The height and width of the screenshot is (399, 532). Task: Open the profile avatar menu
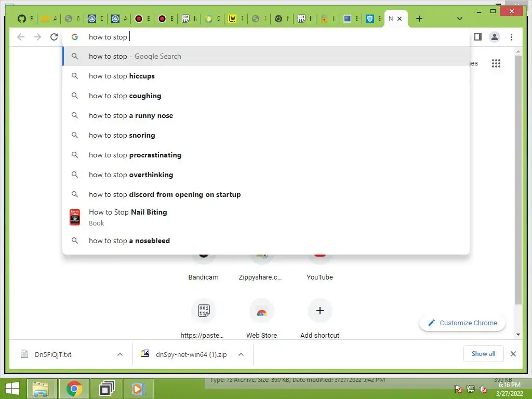[x=495, y=37]
